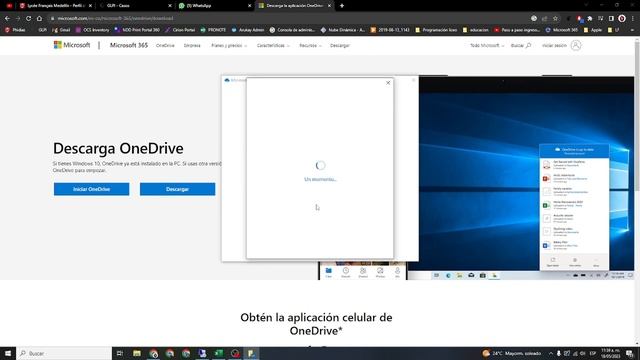
Task: Expand the Planes y precios menu
Action: point(229,46)
